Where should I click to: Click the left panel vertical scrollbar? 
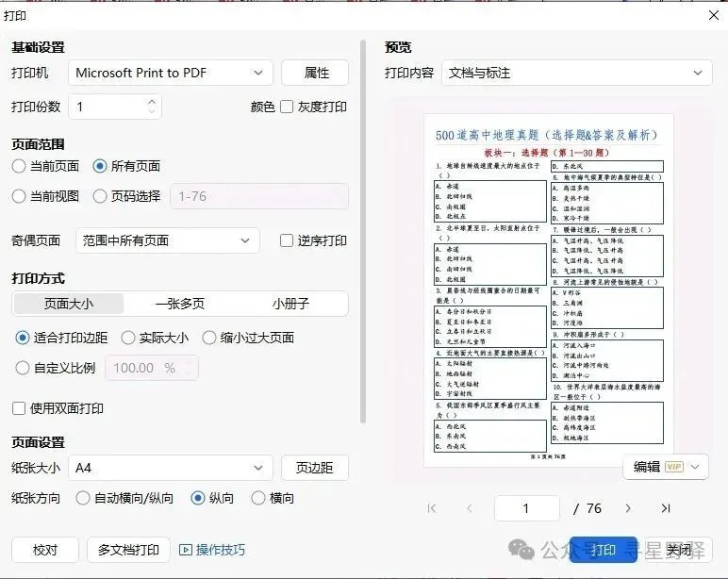coord(363,232)
